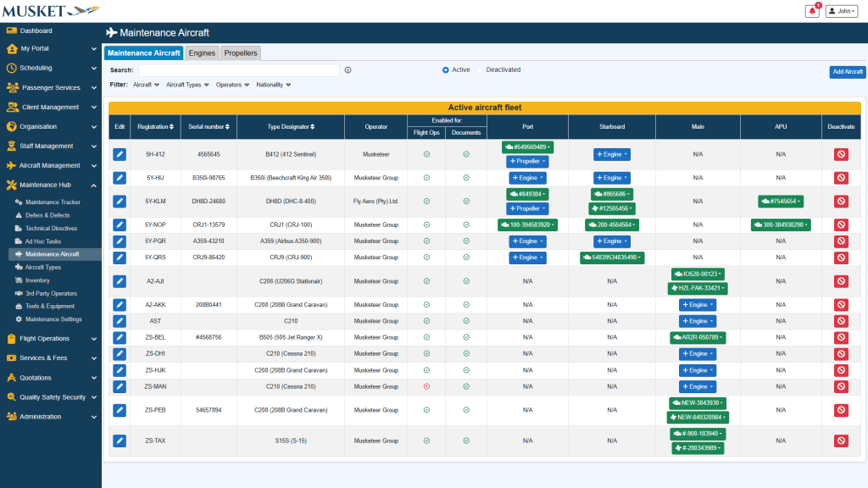
Task: Select the Active radio button
Action: (x=446, y=70)
